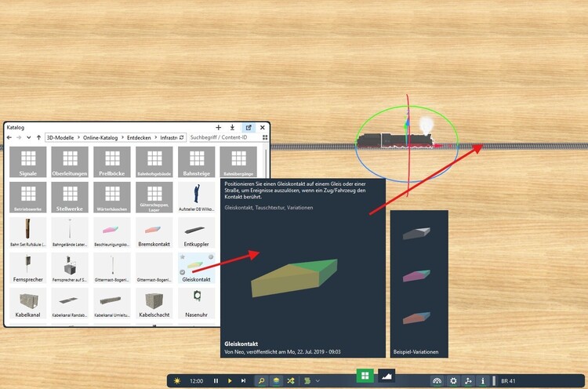The height and width of the screenshot is (389, 588).
Task: Click the Katalog download icon
Action: point(233,128)
